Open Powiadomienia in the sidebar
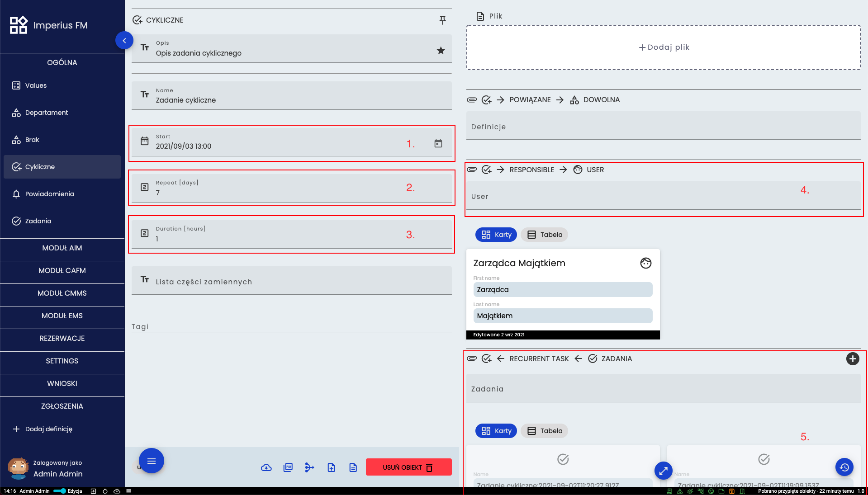The height and width of the screenshot is (495, 868). (62, 194)
